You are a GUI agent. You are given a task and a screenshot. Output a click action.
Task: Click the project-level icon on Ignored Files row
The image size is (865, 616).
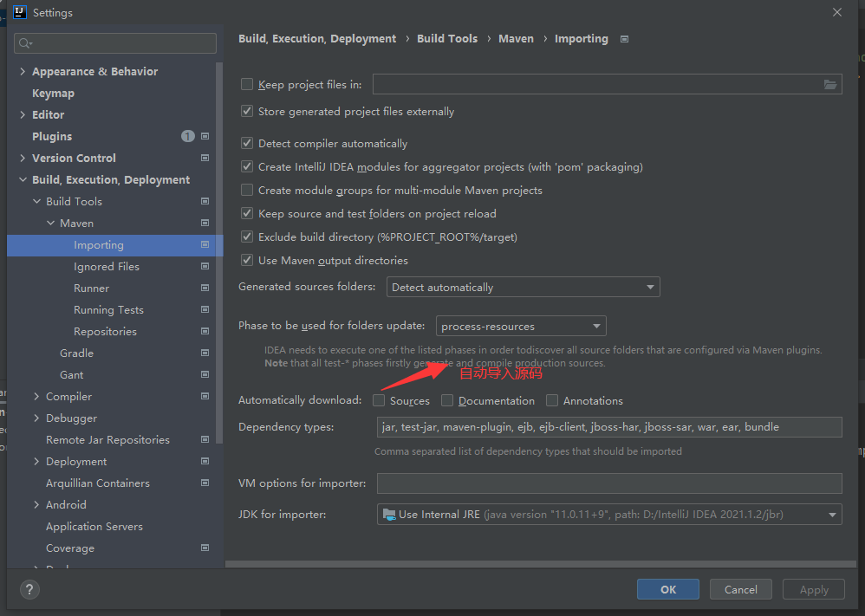click(x=205, y=266)
